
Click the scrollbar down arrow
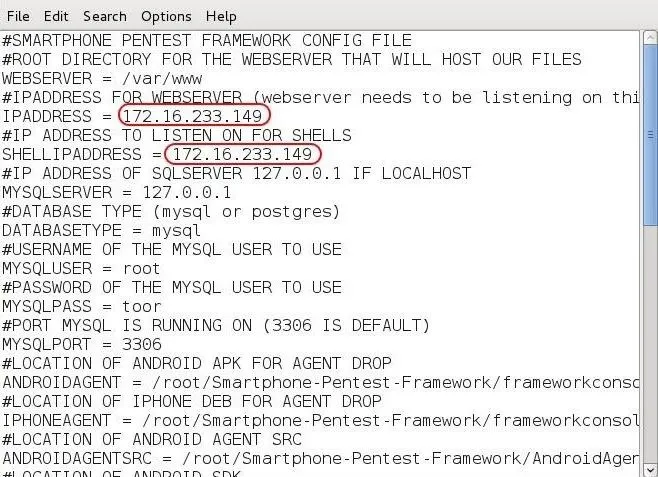pyautogui.click(x=650, y=468)
